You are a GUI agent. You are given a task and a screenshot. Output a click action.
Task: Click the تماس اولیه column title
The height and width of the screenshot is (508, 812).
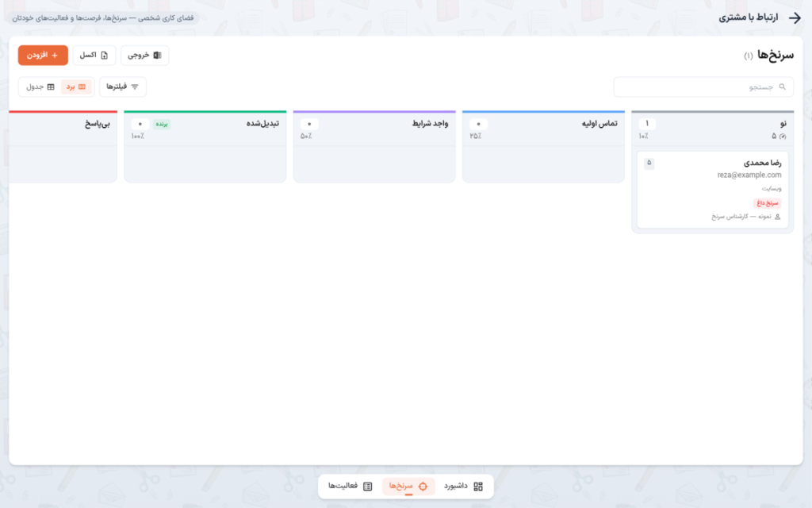pyautogui.click(x=599, y=123)
